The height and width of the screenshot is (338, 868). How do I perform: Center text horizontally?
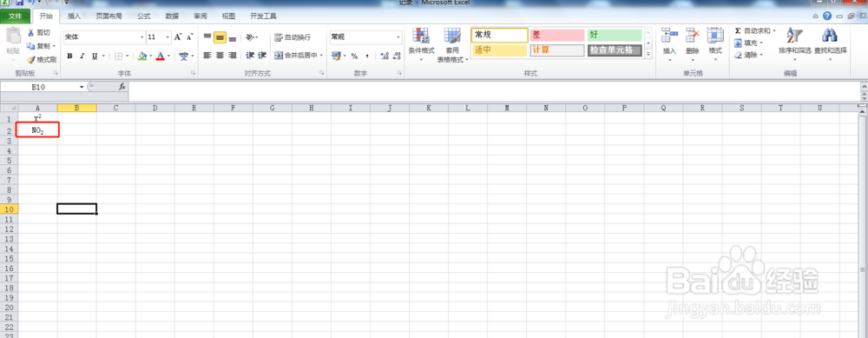click(x=220, y=56)
